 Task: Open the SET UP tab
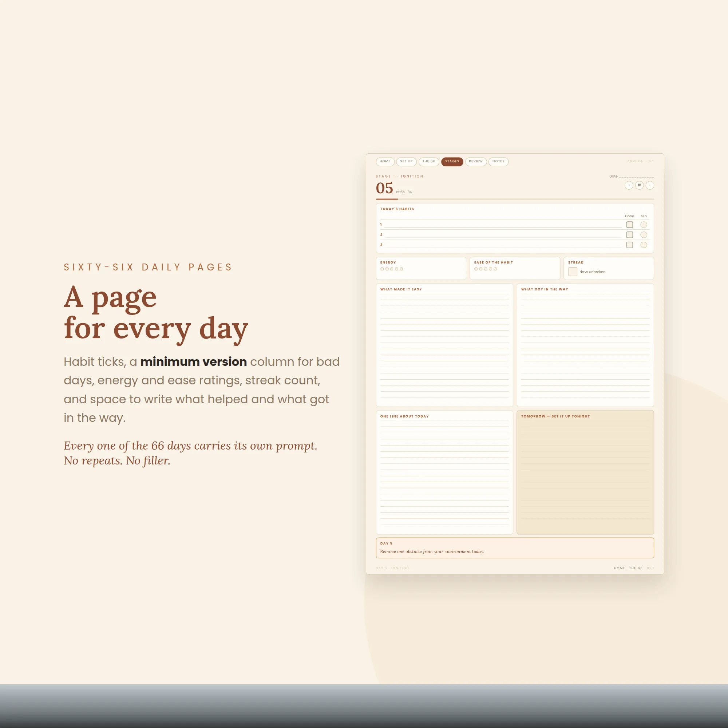coord(406,161)
